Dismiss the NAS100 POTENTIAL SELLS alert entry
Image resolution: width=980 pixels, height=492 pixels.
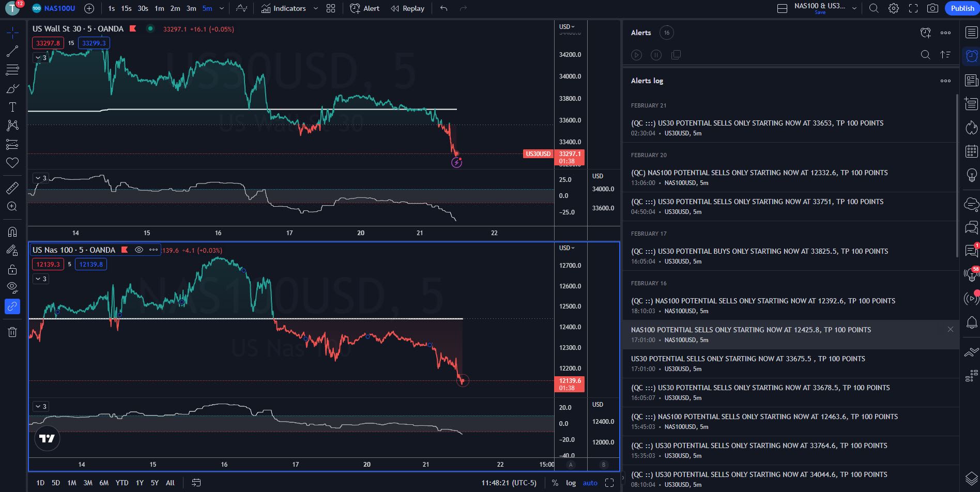(x=950, y=329)
